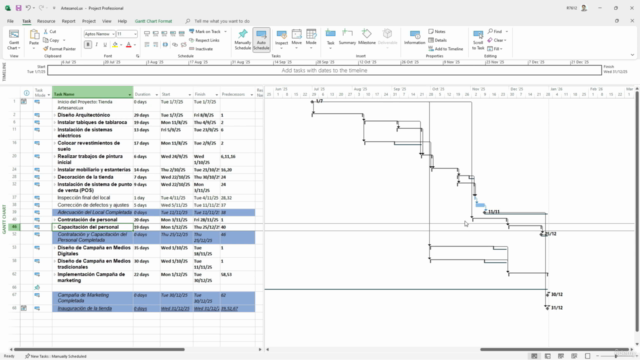Switch to the Report tab
The width and height of the screenshot is (640, 360).
coord(69,21)
